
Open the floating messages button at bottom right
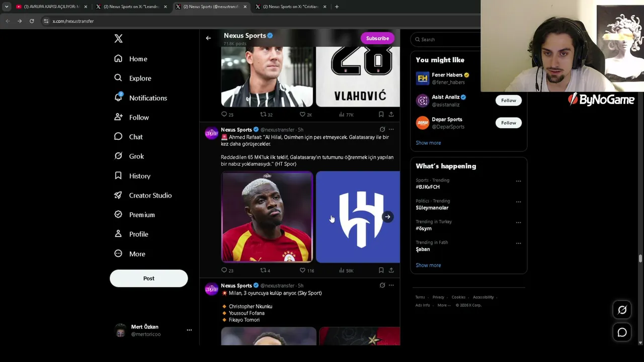click(622, 332)
